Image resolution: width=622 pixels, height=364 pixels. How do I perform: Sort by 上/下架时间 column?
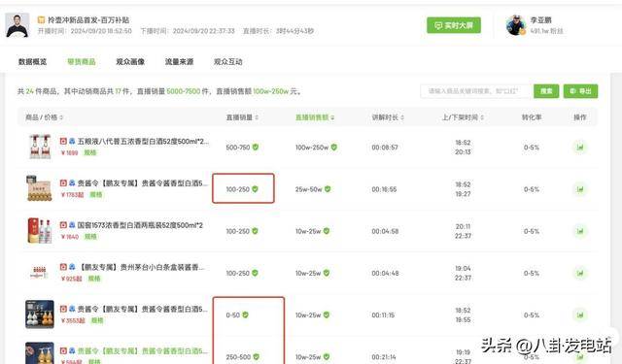tap(463, 117)
